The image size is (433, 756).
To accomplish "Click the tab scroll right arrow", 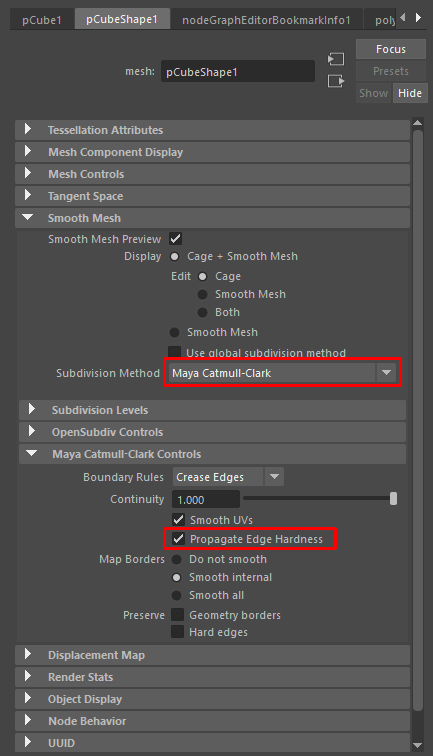I will click(x=418, y=18).
